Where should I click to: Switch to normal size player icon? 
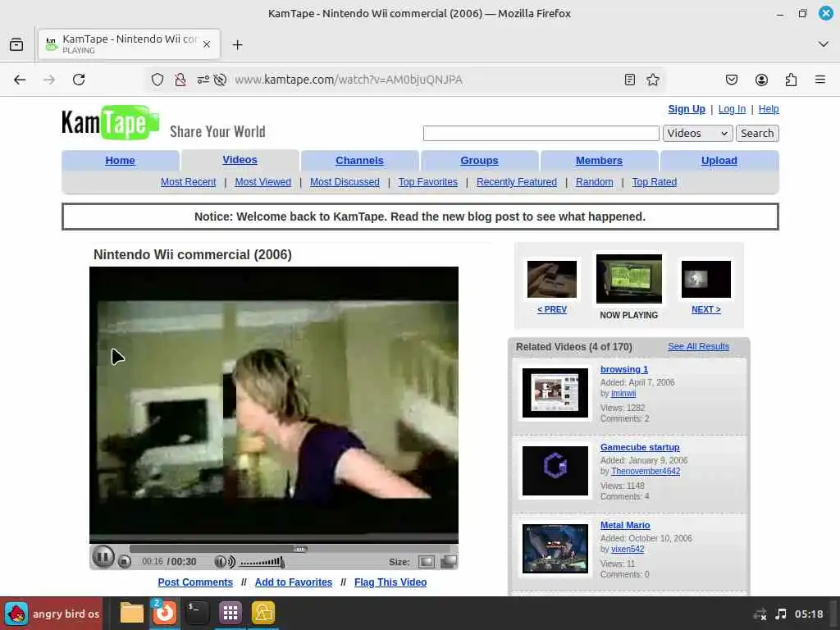pos(426,561)
